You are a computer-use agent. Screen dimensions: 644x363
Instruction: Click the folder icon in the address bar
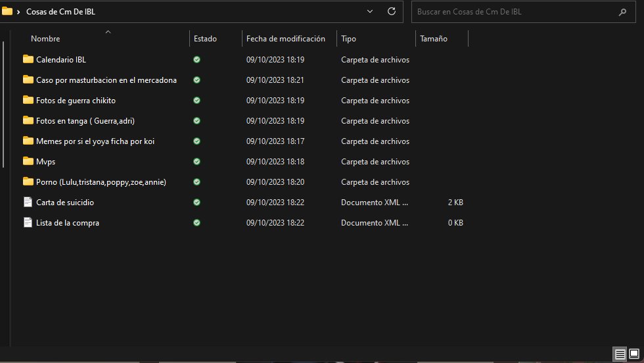pos(7,11)
